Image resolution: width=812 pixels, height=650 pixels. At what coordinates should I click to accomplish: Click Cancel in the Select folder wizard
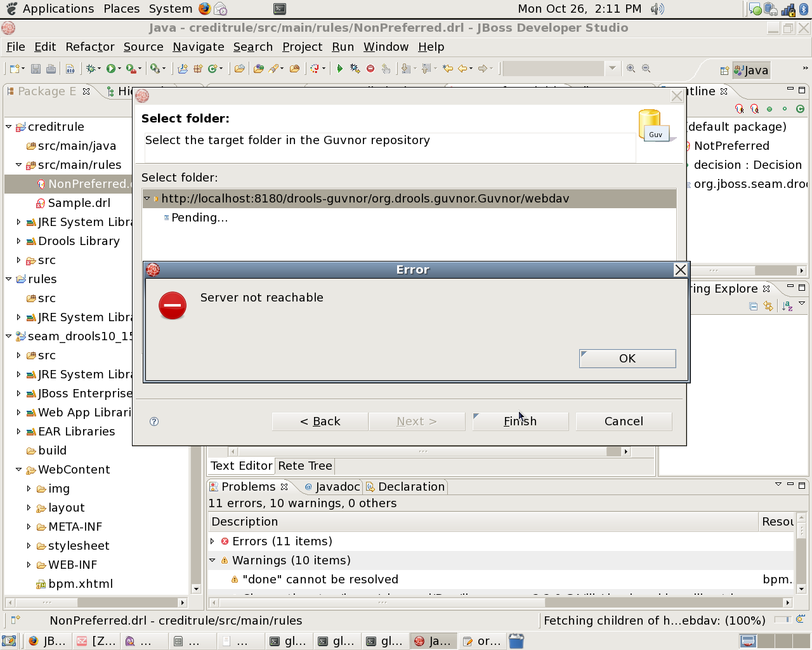pyautogui.click(x=624, y=421)
